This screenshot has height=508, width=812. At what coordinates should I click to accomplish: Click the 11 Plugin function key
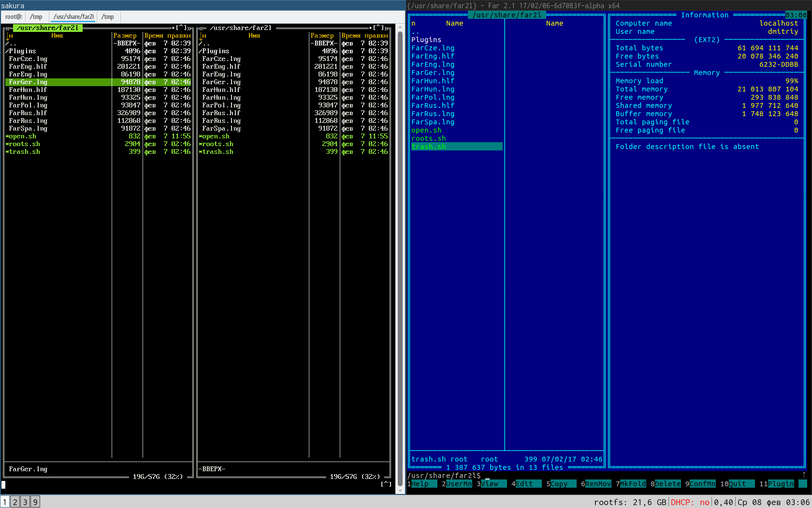777,484
